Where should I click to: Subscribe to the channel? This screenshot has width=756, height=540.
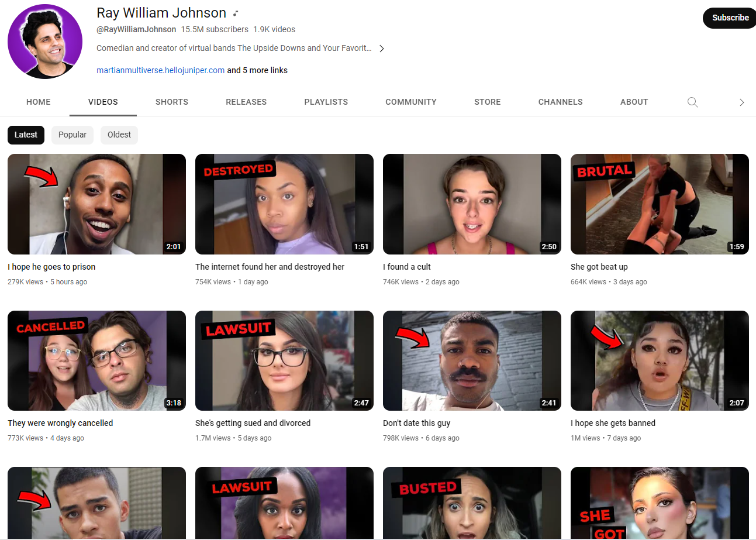(730, 18)
